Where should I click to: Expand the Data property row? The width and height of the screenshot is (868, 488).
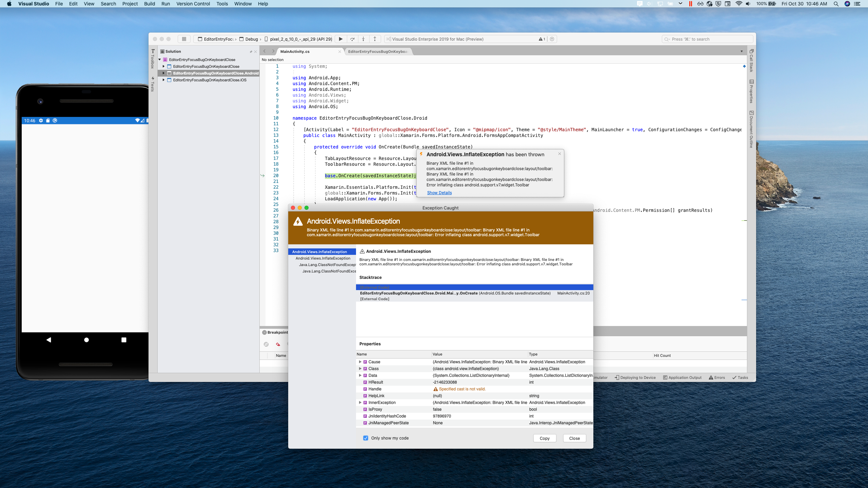coord(360,375)
